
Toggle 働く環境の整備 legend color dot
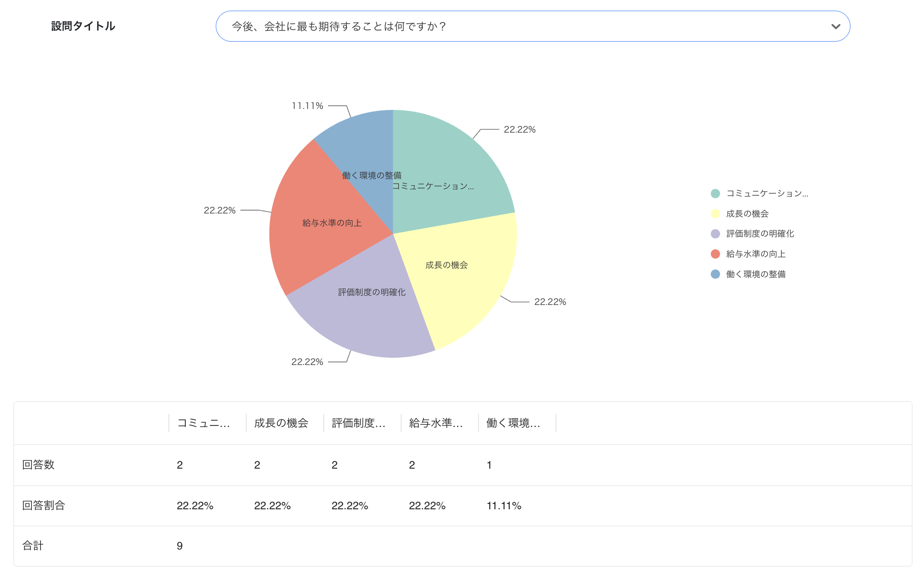715,274
